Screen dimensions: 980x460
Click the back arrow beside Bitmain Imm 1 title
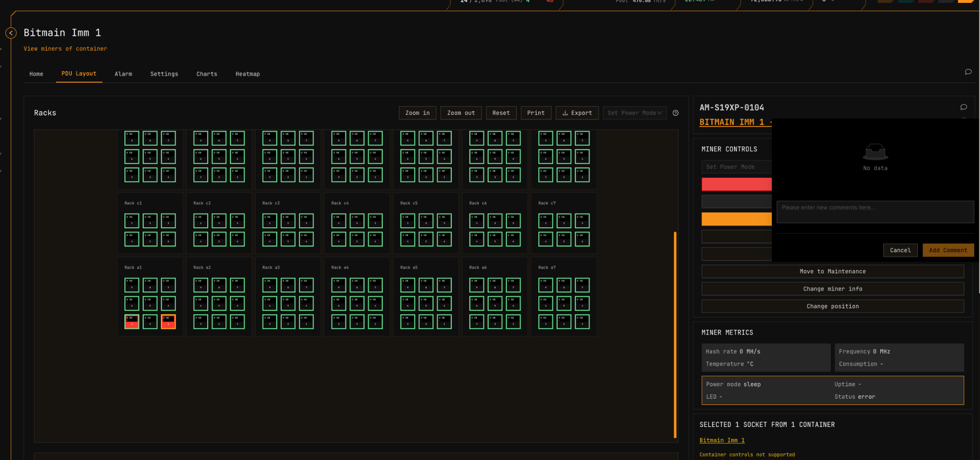tap(11, 33)
